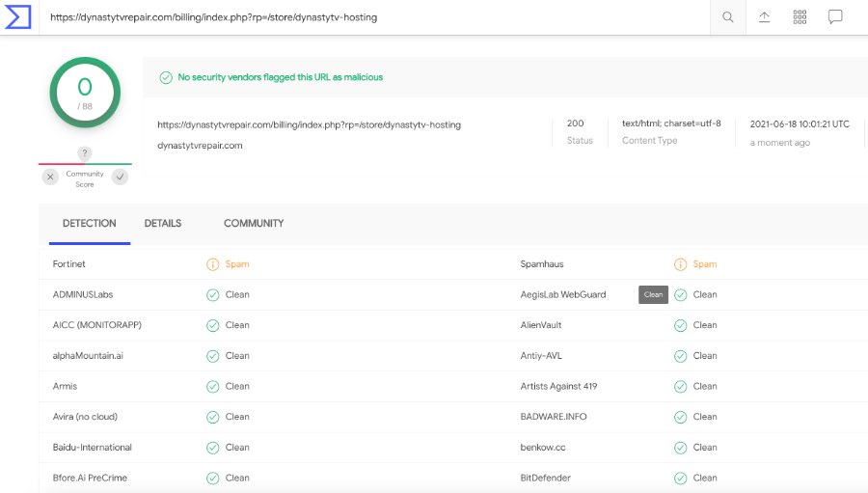Click the search magnifier icon

[728, 17]
